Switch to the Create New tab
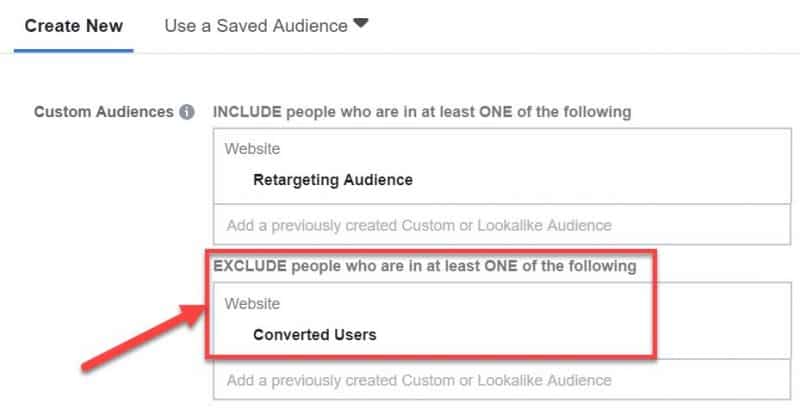 73,25
